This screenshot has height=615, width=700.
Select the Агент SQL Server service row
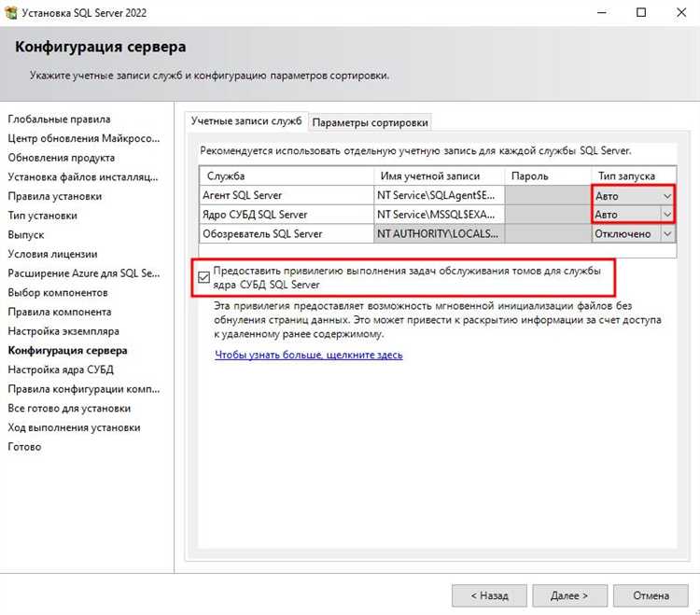[x=287, y=195]
